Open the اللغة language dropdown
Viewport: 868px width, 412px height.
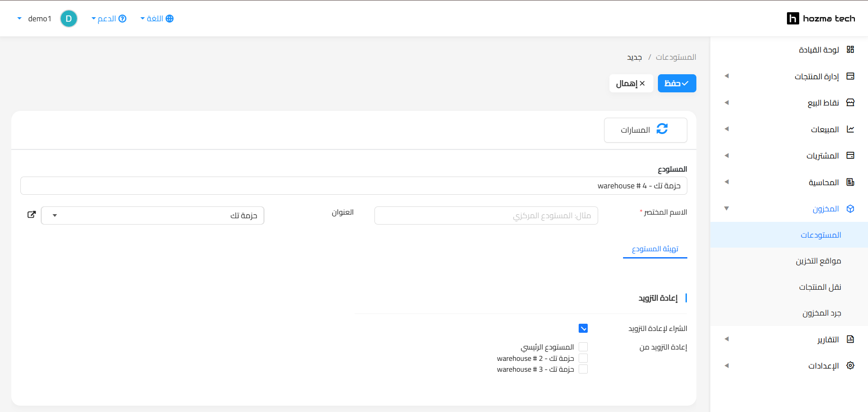(157, 19)
